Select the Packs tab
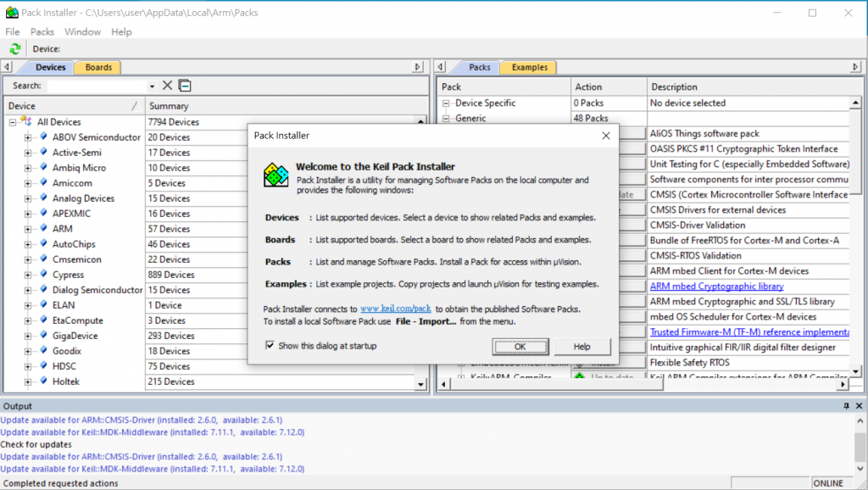 (480, 67)
